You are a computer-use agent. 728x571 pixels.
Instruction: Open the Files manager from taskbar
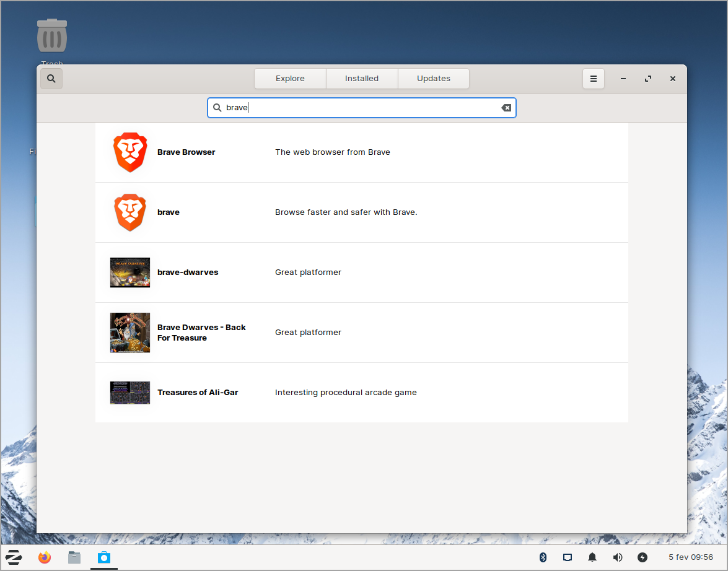(74, 557)
